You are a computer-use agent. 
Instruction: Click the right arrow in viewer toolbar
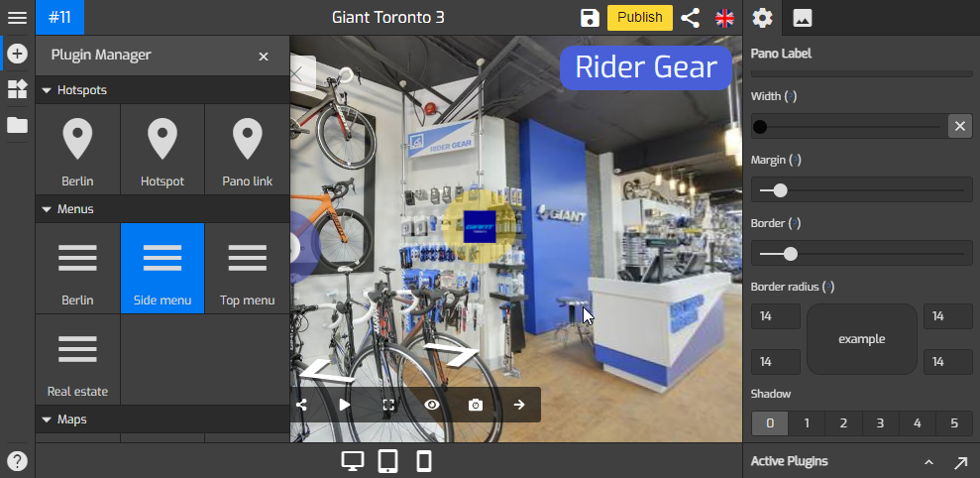[519, 405]
